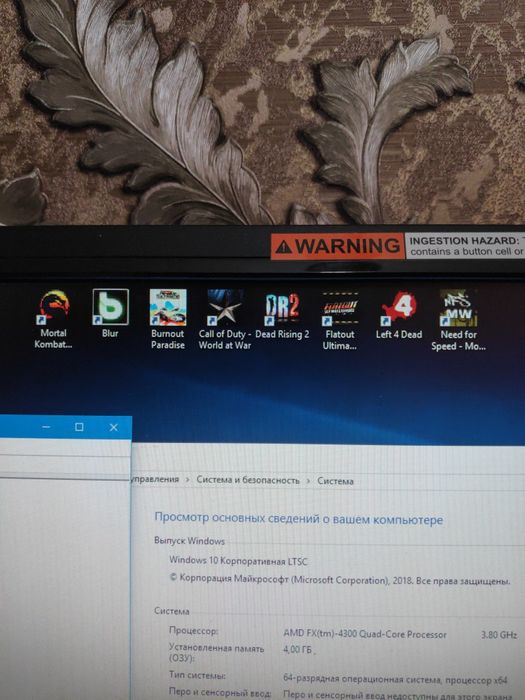Go to Система и безопасность breadcrumb
The image size is (525, 700).
tap(248, 480)
